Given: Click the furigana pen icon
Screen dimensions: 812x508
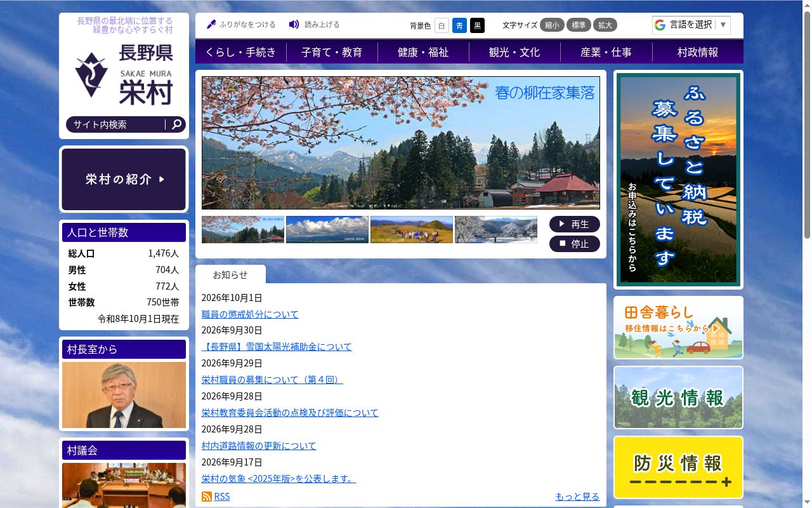Looking at the screenshot, I should pyautogui.click(x=211, y=25).
